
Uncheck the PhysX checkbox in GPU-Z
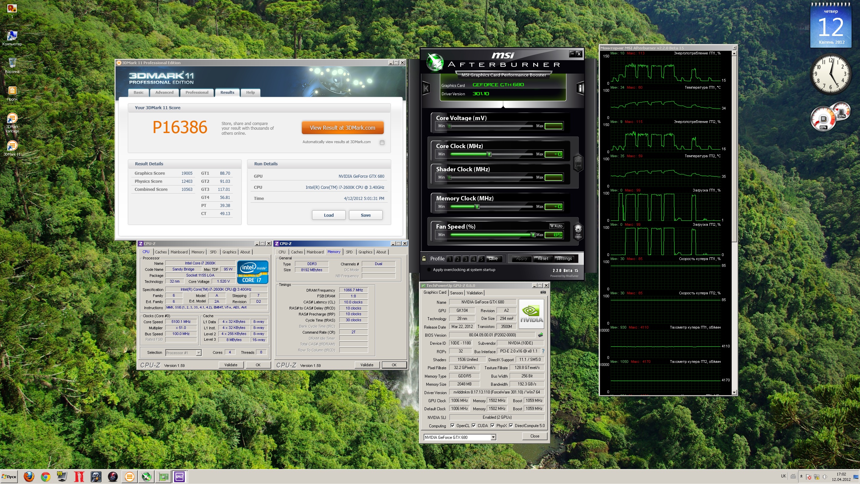coord(492,426)
